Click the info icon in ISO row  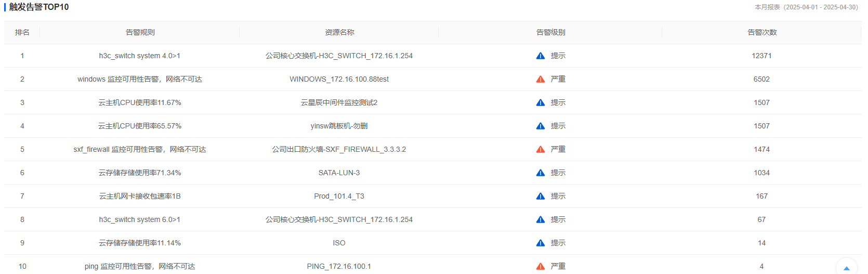(541, 243)
